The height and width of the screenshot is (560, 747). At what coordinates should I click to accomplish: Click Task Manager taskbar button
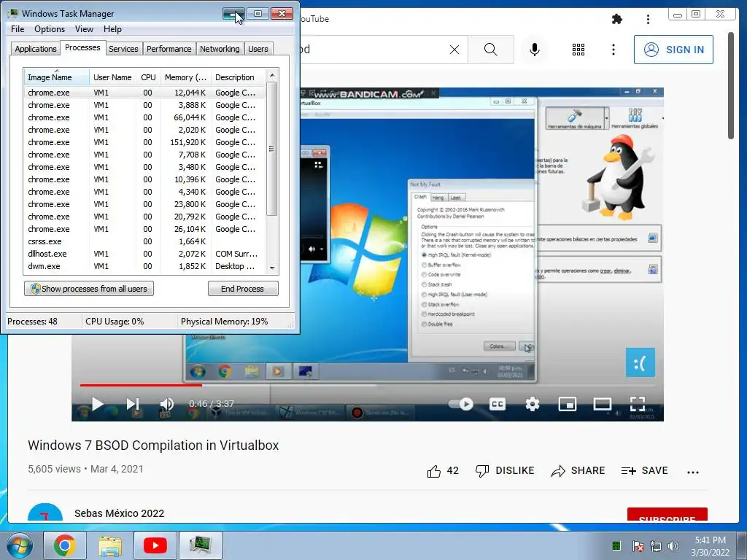coord(201,545)
